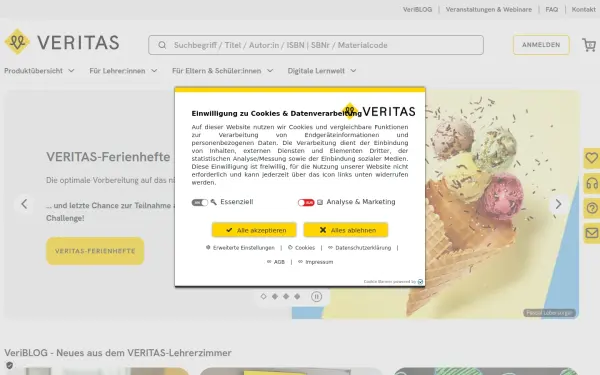Click the headphones side icon

click(x=592, y=183)
